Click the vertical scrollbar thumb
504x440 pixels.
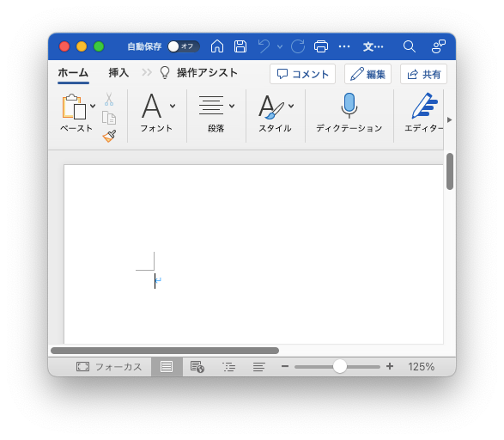450,171
